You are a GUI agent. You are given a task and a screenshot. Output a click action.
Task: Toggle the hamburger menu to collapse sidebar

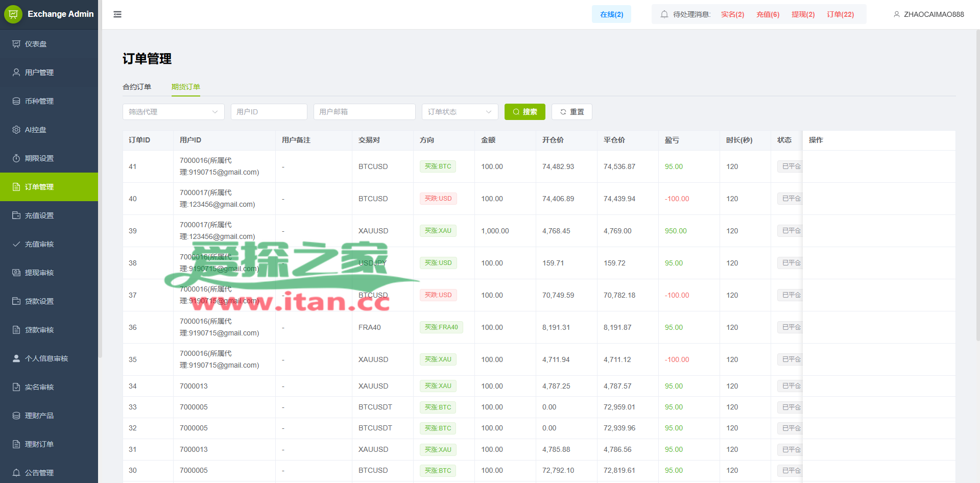click(117, 14)
